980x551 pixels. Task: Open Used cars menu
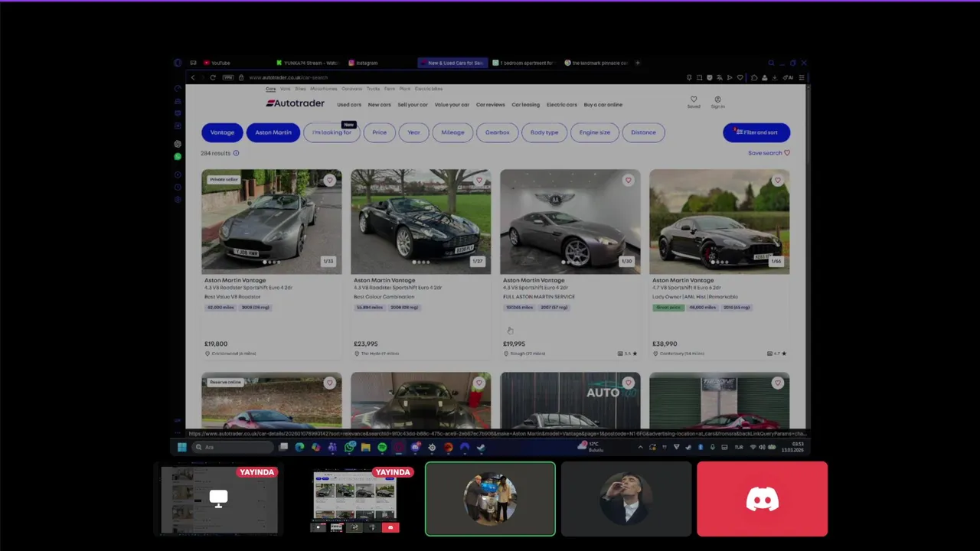click(x=349, y=105)
